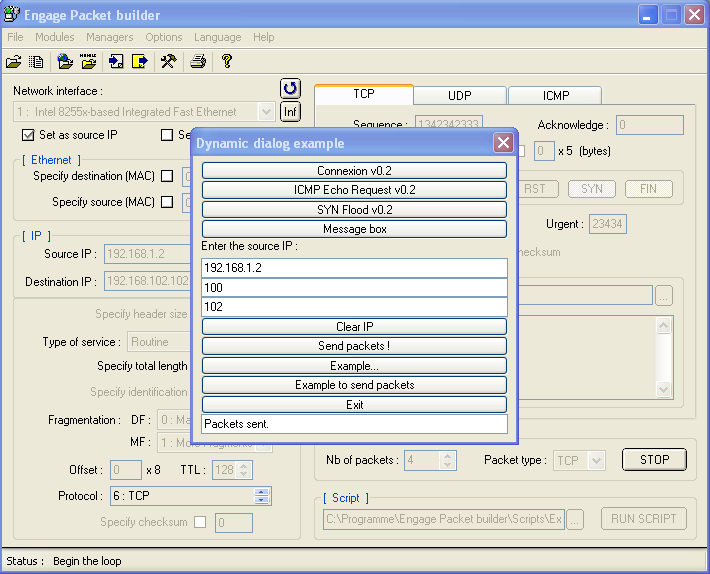Toggle the checkbox beside Set as source IP
The image size is (710, 574).
167,135
